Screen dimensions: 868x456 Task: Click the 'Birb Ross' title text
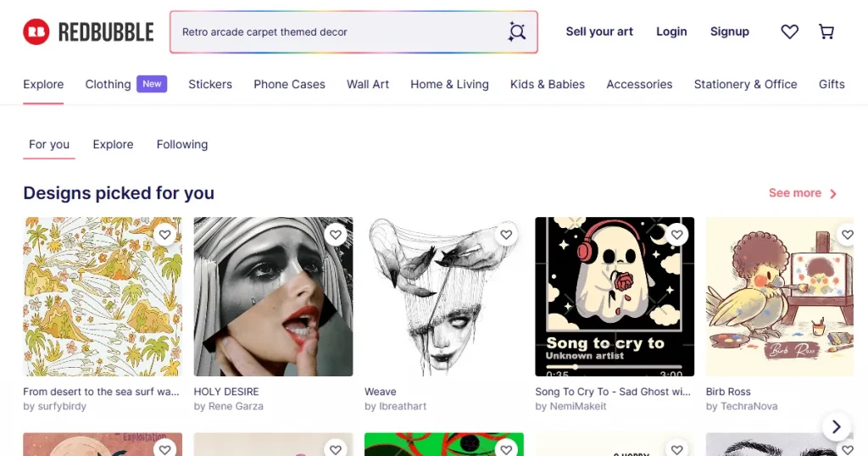click(x=728, y=392)
